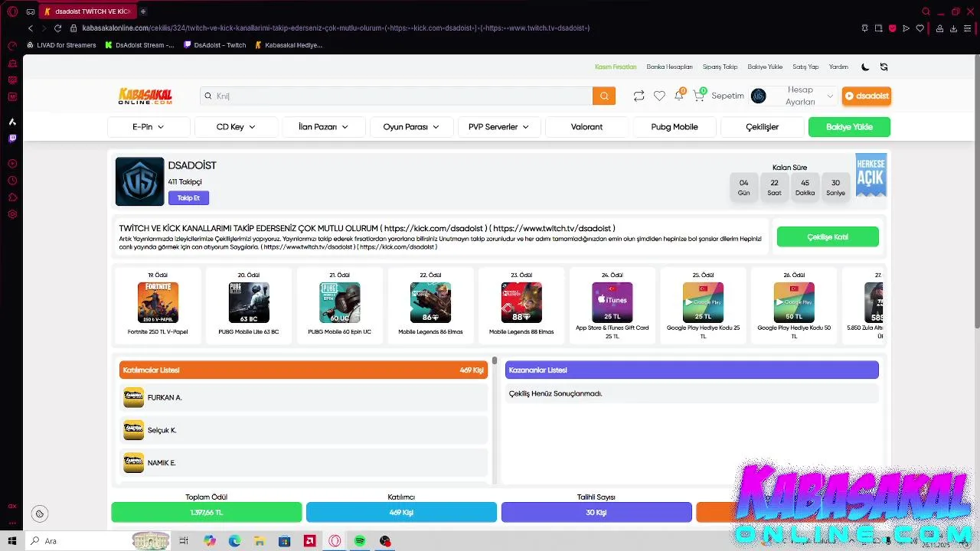This screenshot has width=980, height=551.
Task: Add page to bookmarks heart in toolbar
Action: 920,28
